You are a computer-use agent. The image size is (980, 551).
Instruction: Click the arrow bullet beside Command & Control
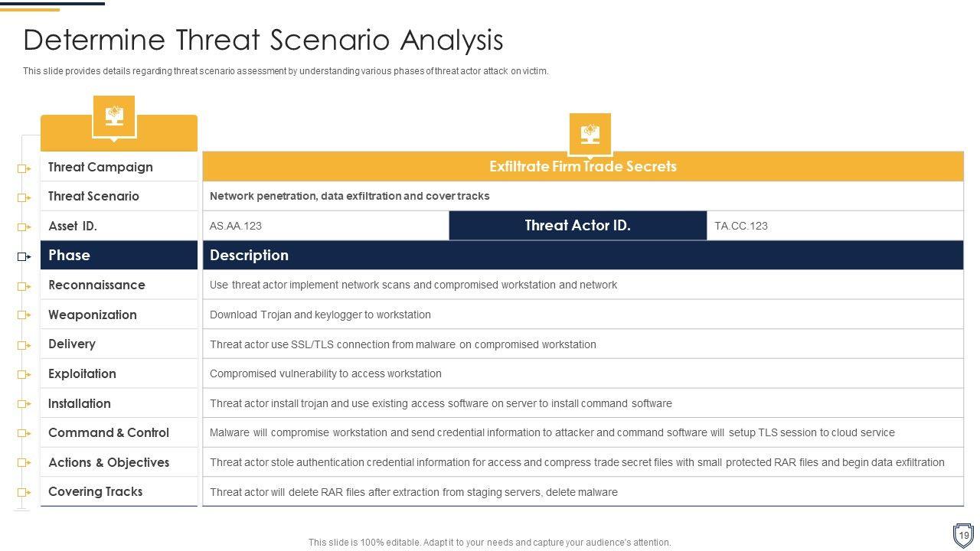tap(24, 434)
